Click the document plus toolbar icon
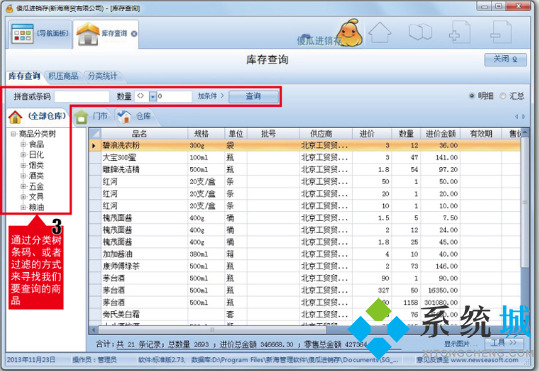This screenshot has width=539, height=371. pyautogui.click(x=460, y=32)
